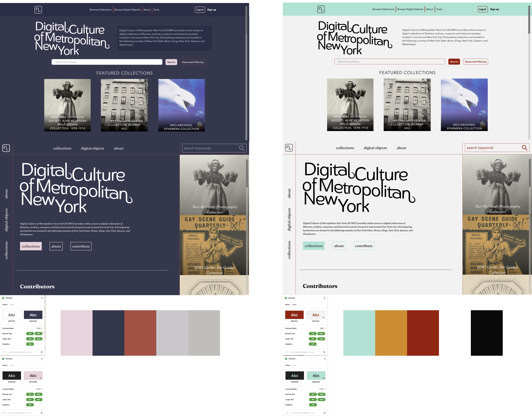Click Browse Digital Objects in the dark header
532x416 pixels.
[127, 10]
